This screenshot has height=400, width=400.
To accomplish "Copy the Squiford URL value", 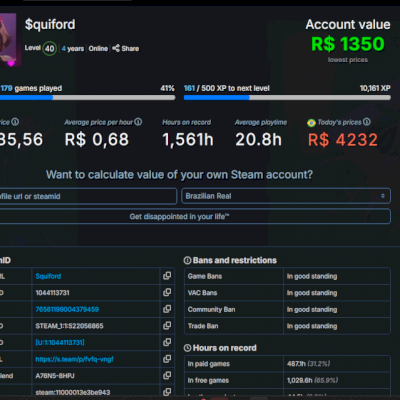I will (x=167, y=276).
